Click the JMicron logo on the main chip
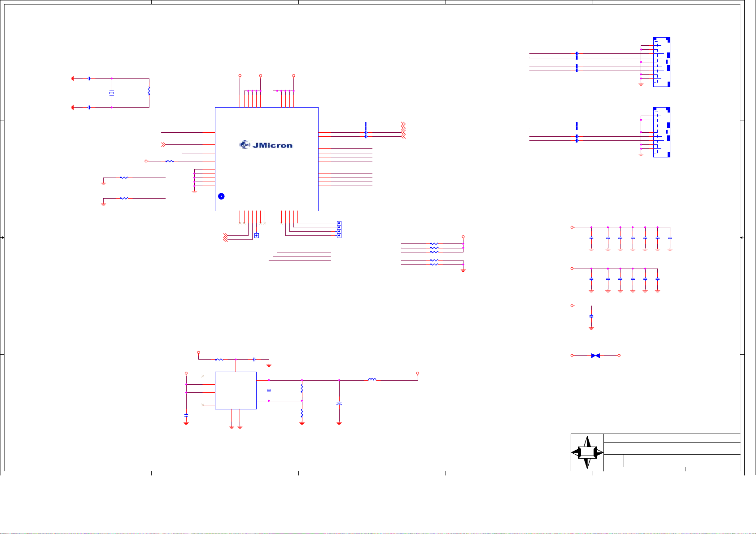756x534 pixels. [266, 145]
